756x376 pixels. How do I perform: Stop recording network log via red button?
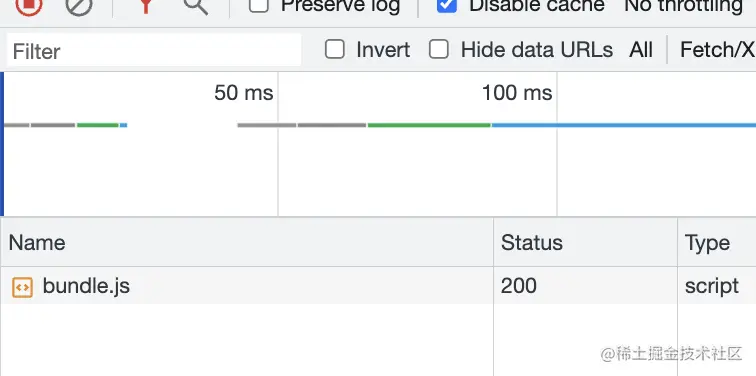(x=29, y=6)
